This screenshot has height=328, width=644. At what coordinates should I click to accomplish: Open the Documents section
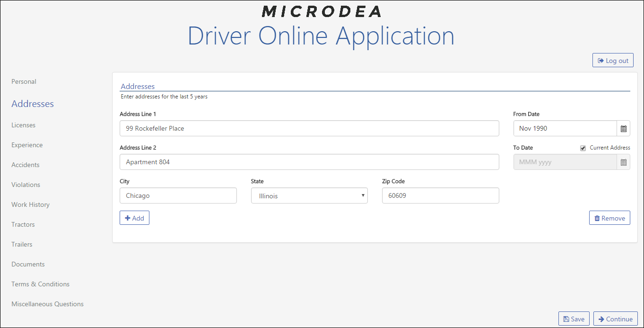[x=28, y=264]
